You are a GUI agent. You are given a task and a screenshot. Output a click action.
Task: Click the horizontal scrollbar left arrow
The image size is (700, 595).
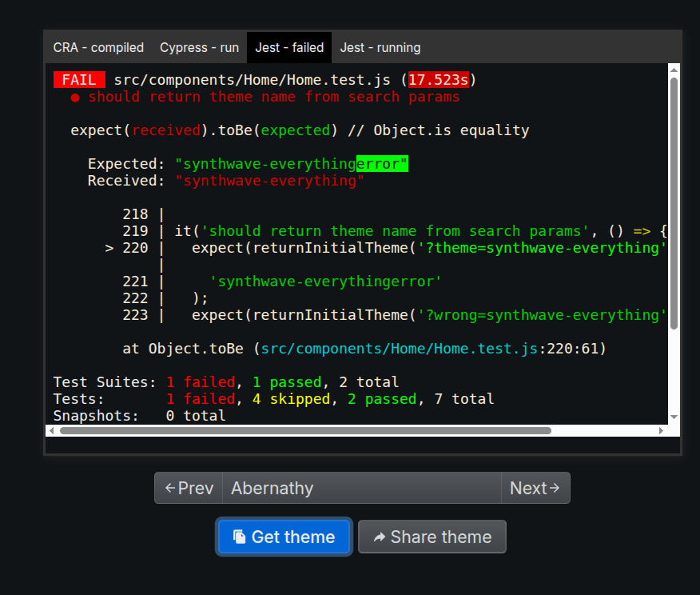pos(51,430)
